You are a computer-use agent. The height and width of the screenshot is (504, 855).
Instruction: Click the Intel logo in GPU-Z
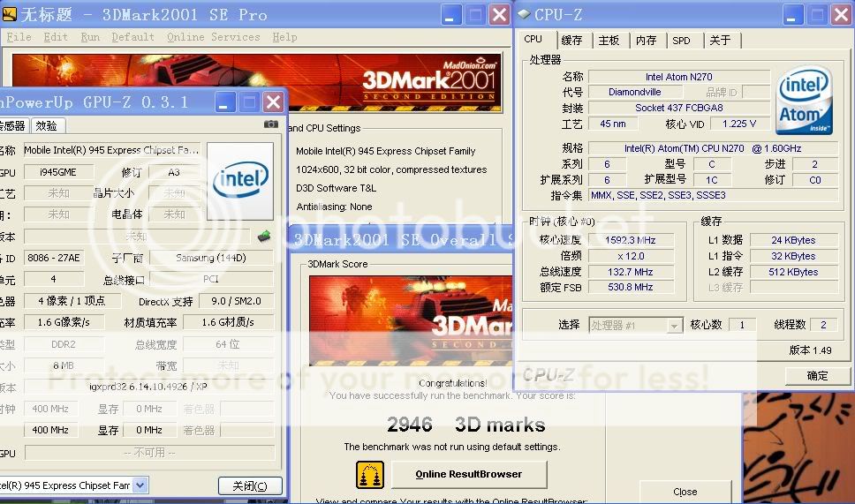point(240,181)
